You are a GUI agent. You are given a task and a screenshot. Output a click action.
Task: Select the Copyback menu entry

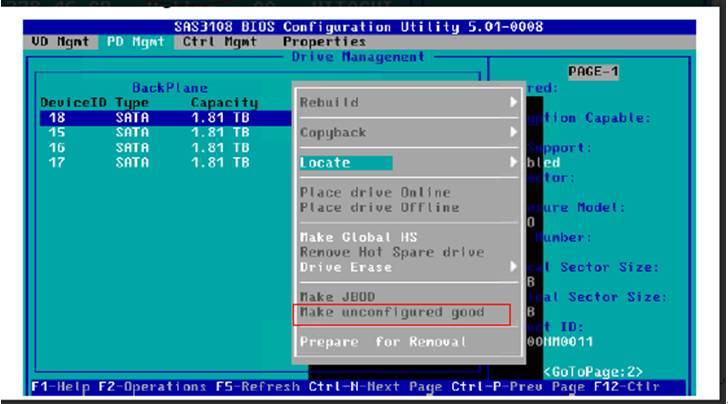[333, 132]
